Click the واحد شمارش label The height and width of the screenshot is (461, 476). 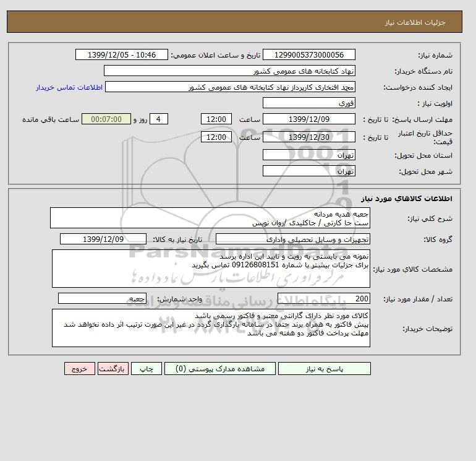pos(180,299)
